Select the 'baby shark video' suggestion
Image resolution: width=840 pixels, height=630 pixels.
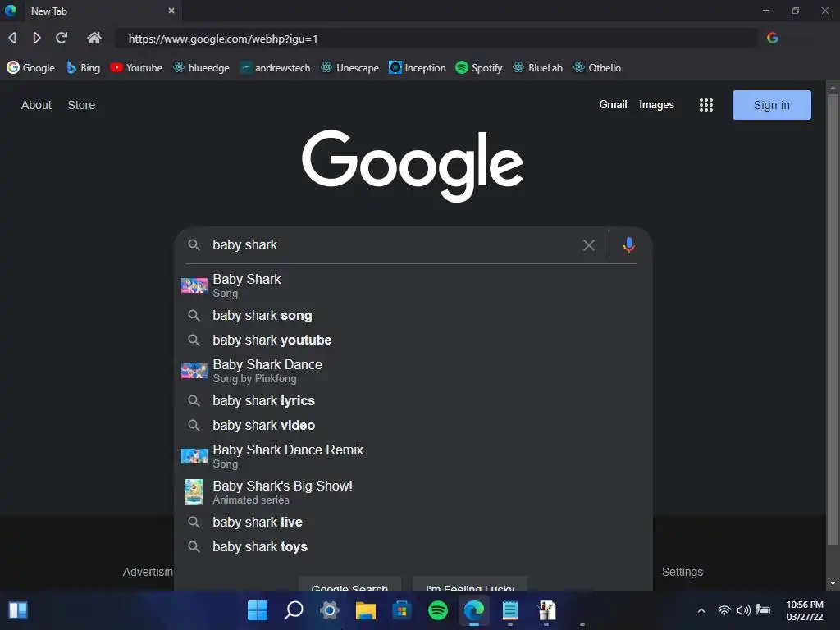413,426
